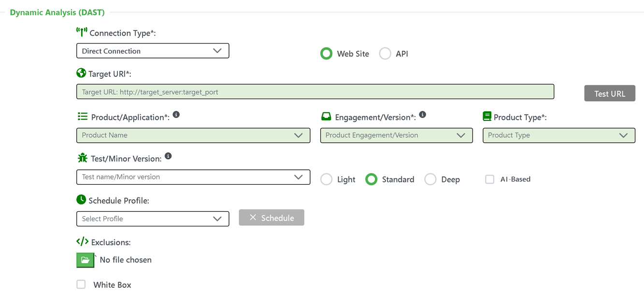Viewport: 644px width, 296px height.
Task: Click into the Target URL input field
Action: tap(315, 92)
